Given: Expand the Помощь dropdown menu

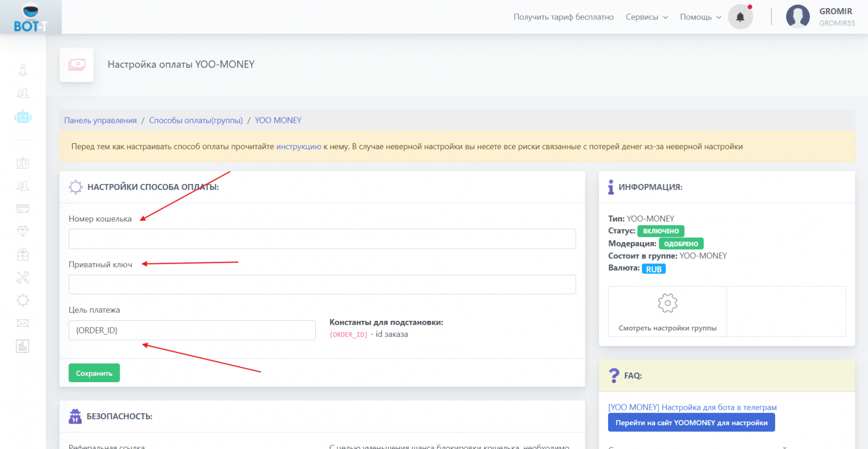Looking at the screenshot, I should click(x=700, y=17).
